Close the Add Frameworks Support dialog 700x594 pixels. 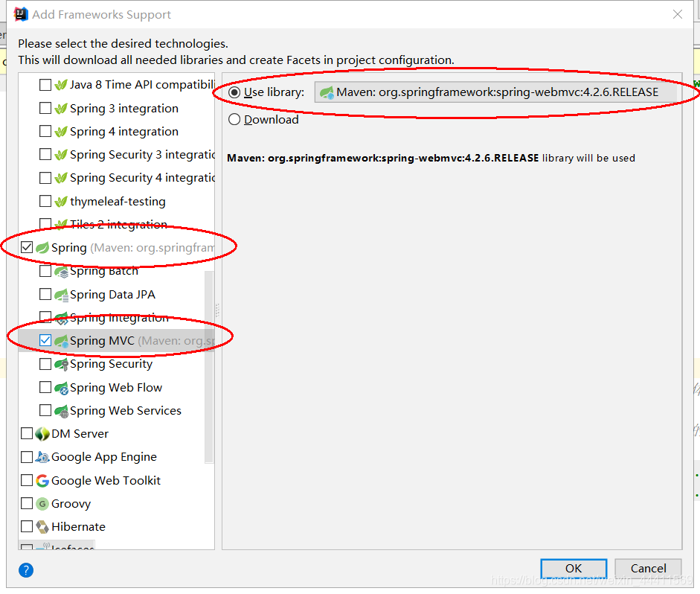pyautogui.click(x=678, y=14)
